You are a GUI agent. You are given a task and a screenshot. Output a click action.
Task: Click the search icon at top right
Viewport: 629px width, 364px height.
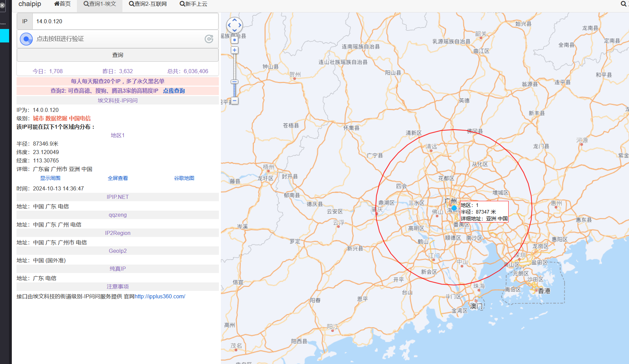click(x=623, y=4)
